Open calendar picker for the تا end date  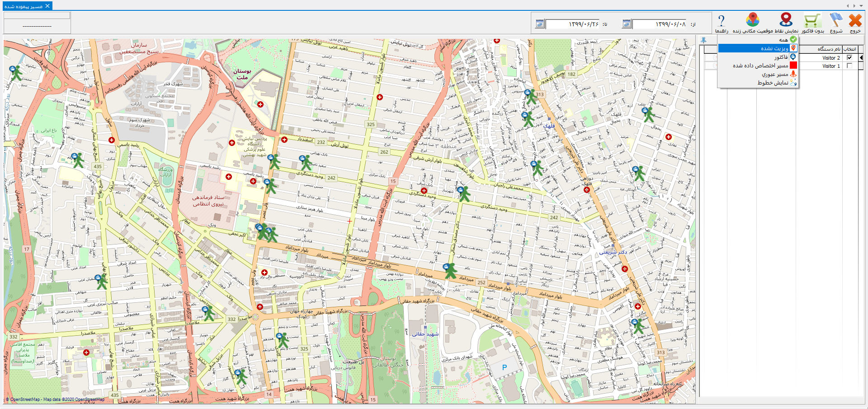pyautogui.click(x=539, y=24)
